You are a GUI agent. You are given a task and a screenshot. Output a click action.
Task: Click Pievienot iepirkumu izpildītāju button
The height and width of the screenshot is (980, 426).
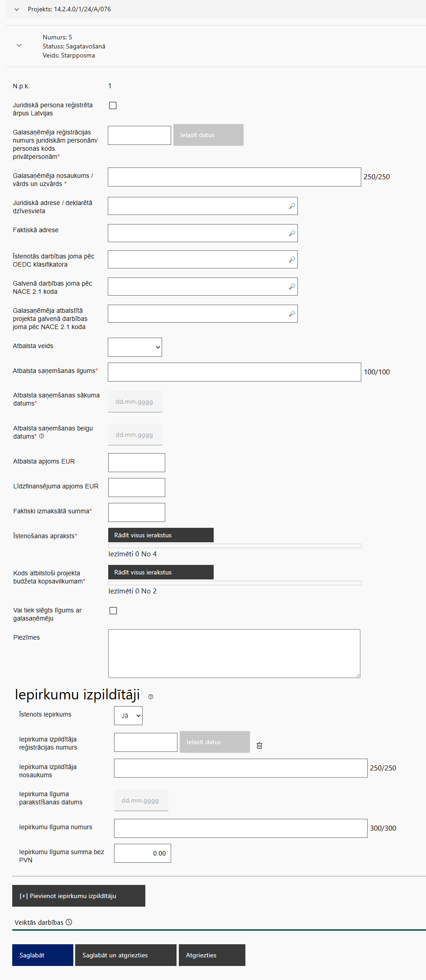point(79,896)
